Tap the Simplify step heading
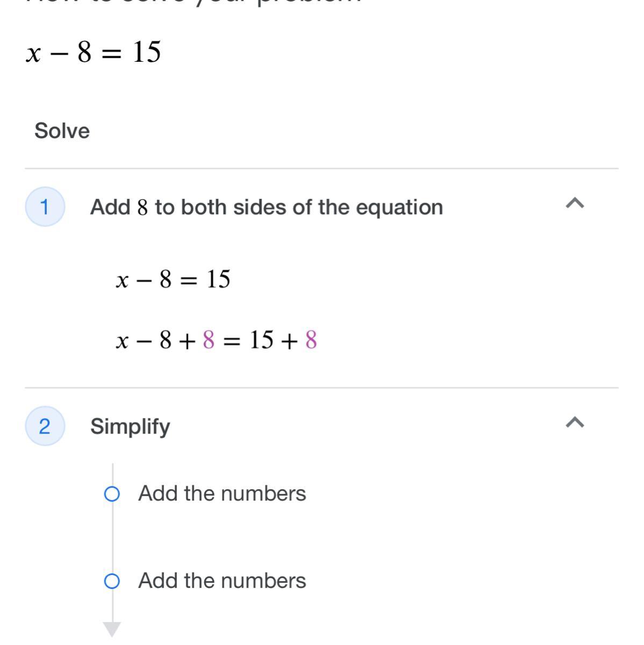This screenshot has height=645, width=644. 130,426
